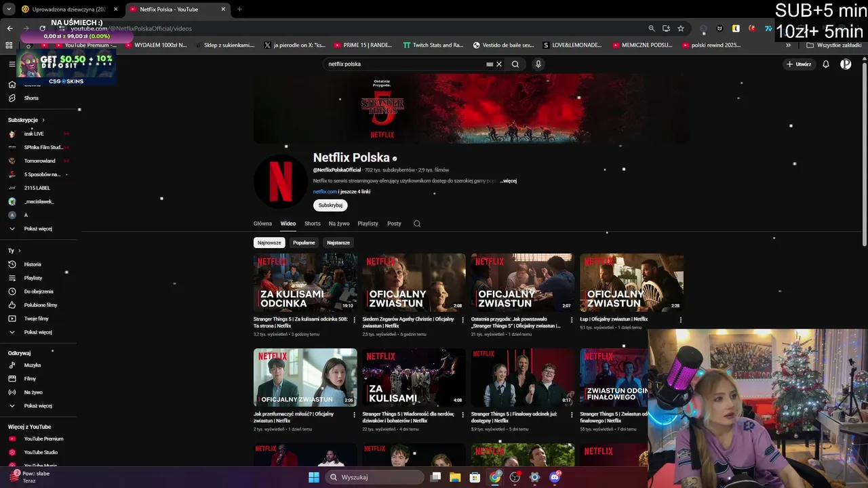This screenshot has width=868, height=488.
Task: Open options menu for Łup zwiastun video
Action: [680, 319]
